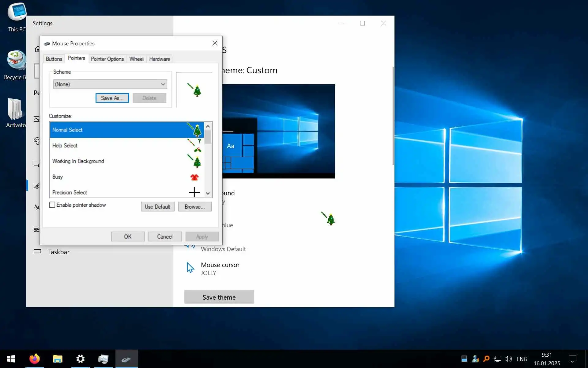Click the Mouse cursor arrow icon
The width and height of the screenshot is (588, 368).
[190, 268]
